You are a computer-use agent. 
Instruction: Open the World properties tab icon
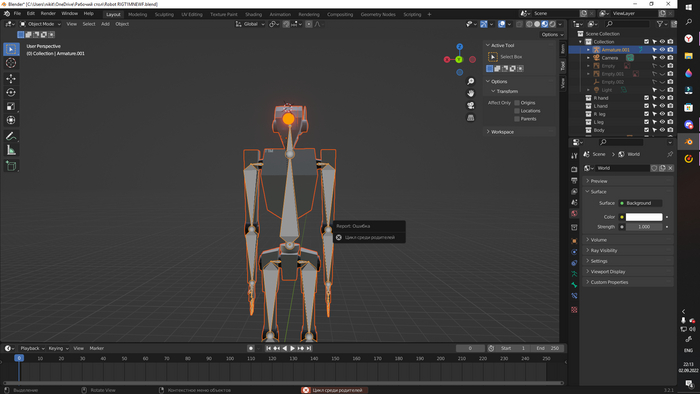coord(574,213)
